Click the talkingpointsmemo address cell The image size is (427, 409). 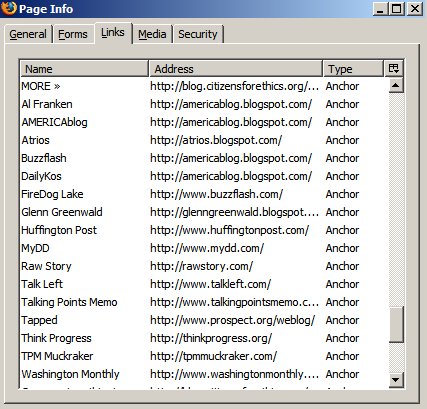pos(234,302)
